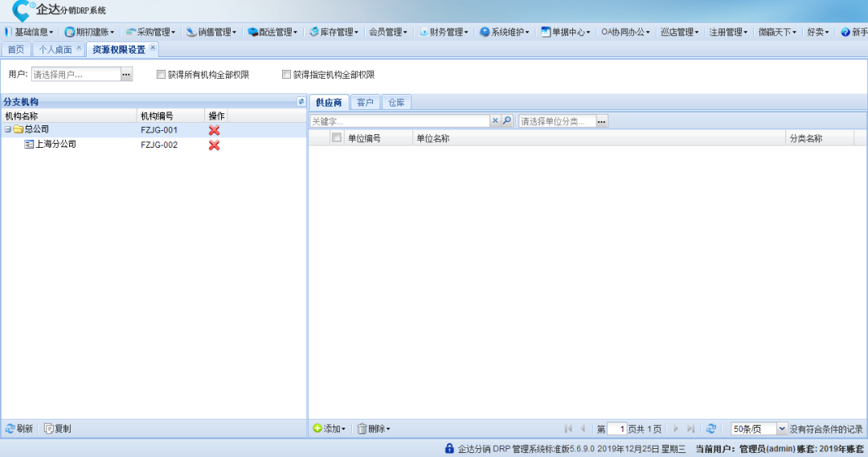Close the 资源权限设置 tab
The width and height of the screenshot is (868, 457).
153,47
